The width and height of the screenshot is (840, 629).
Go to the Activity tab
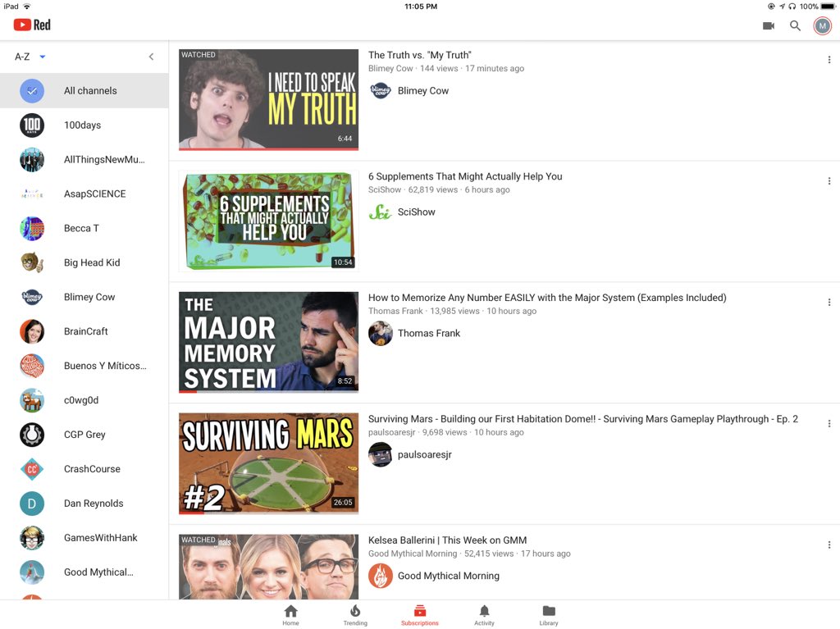pyautogui.click(x=484, y=615)
